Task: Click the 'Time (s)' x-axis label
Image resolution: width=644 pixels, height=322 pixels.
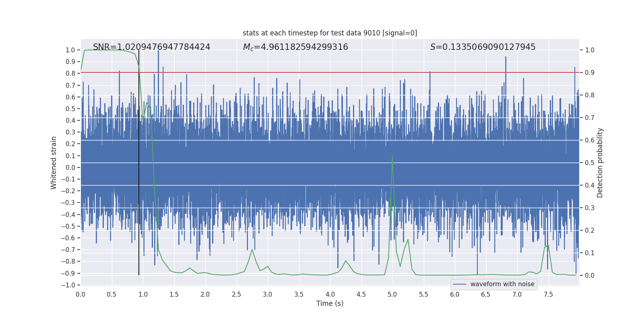Action: point(330,303)
